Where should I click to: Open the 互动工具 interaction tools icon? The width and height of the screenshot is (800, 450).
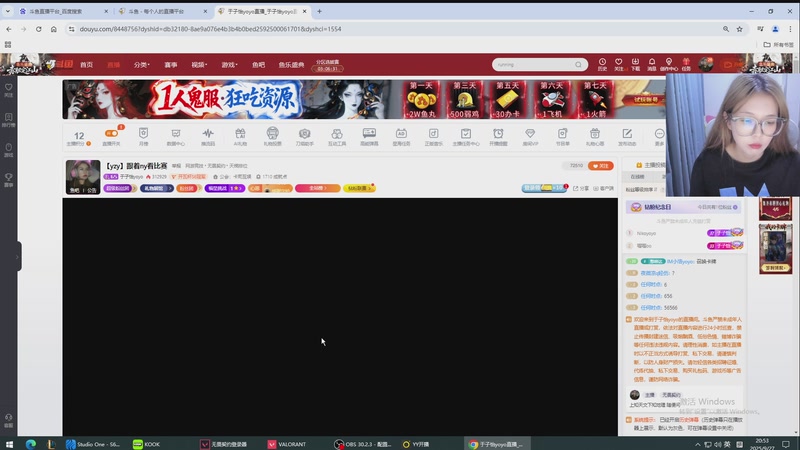(x=337, y=133)
